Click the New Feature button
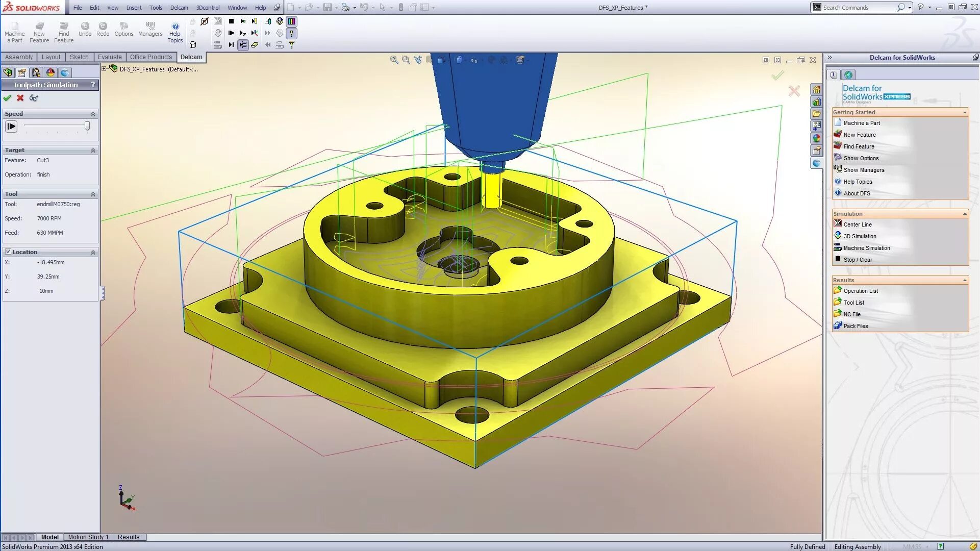The image size is (980, 551). click(x=860, y=134)
